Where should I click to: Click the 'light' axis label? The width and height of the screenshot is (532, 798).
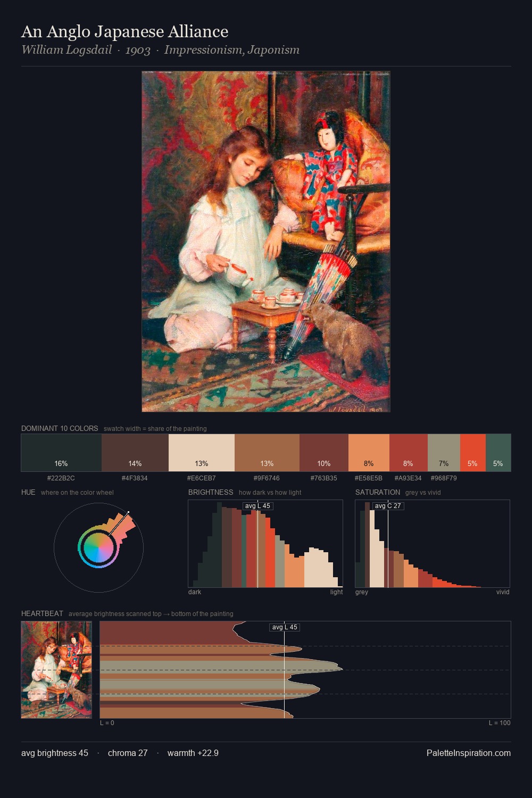[336, 592]
